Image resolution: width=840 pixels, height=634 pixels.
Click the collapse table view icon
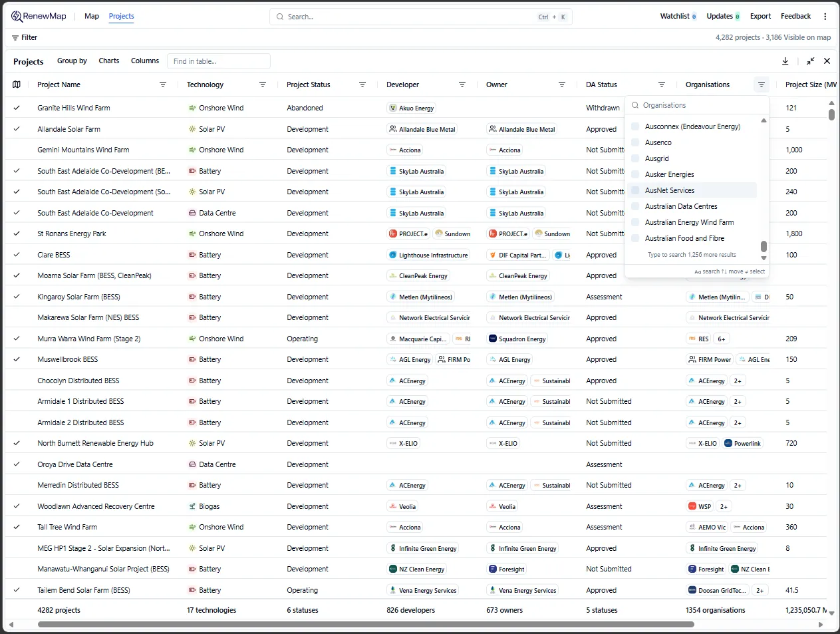point(810,61)
